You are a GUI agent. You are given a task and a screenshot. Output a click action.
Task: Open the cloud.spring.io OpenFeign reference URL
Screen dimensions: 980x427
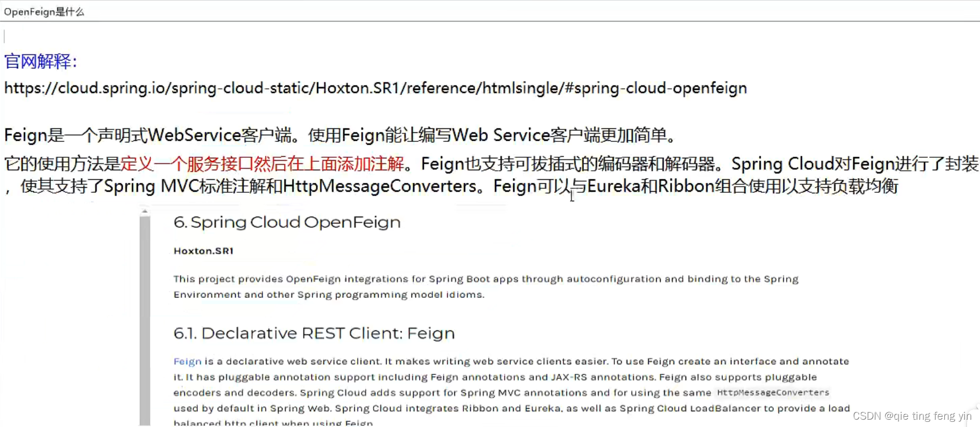[x=375, y=88]
